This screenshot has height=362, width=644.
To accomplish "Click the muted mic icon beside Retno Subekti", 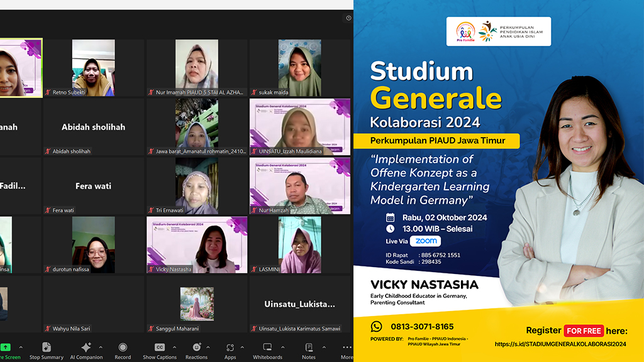I will pos(48,92).
